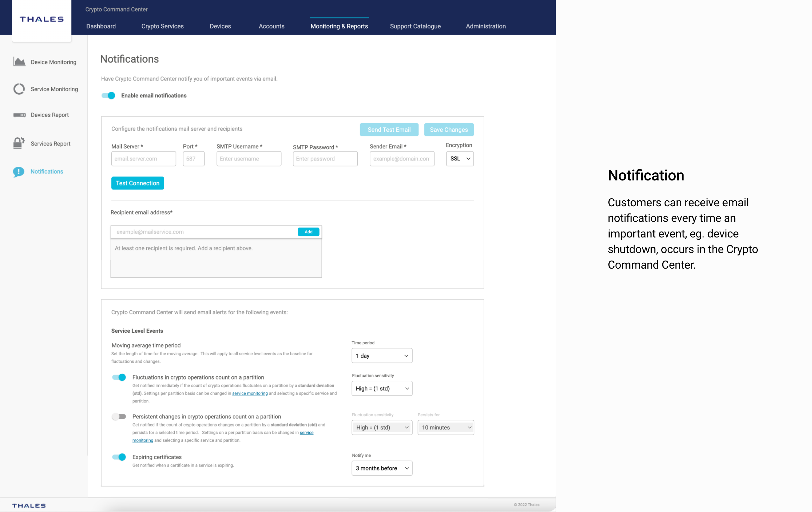Click Send Test Email button
The image size is (812, 512).
(389, 130)
